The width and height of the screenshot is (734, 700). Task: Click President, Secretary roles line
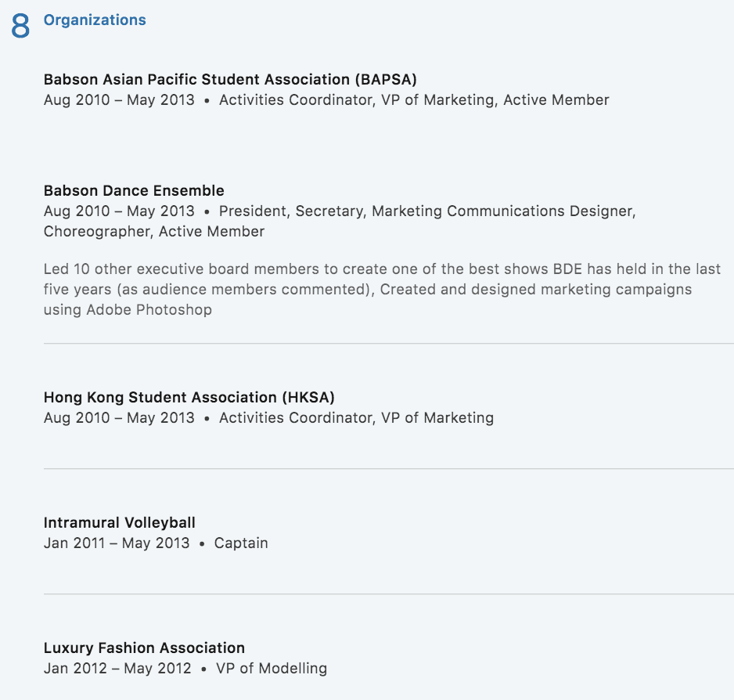pyautogui.click(x=427, y=211)
